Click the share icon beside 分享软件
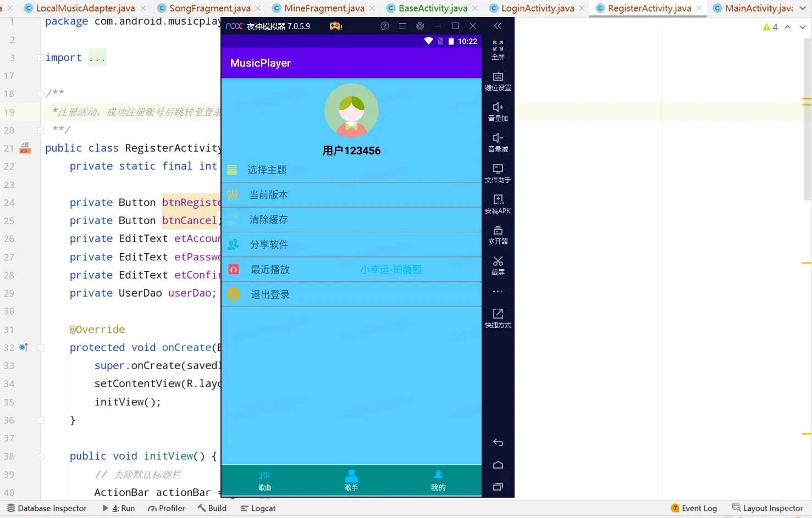The width and height of the screenshot is (812, 518). pyautogui.click(x=233, y=244)
